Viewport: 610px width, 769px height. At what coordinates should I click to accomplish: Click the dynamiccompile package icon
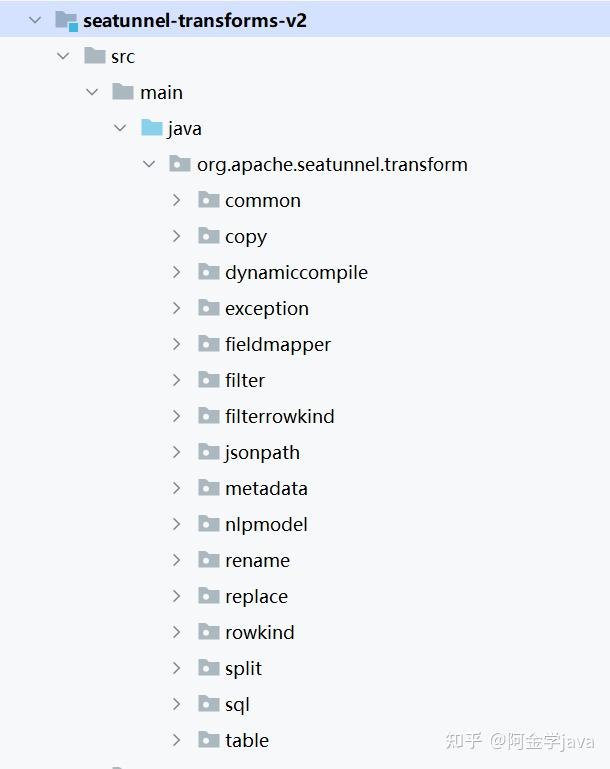[208, 272]
